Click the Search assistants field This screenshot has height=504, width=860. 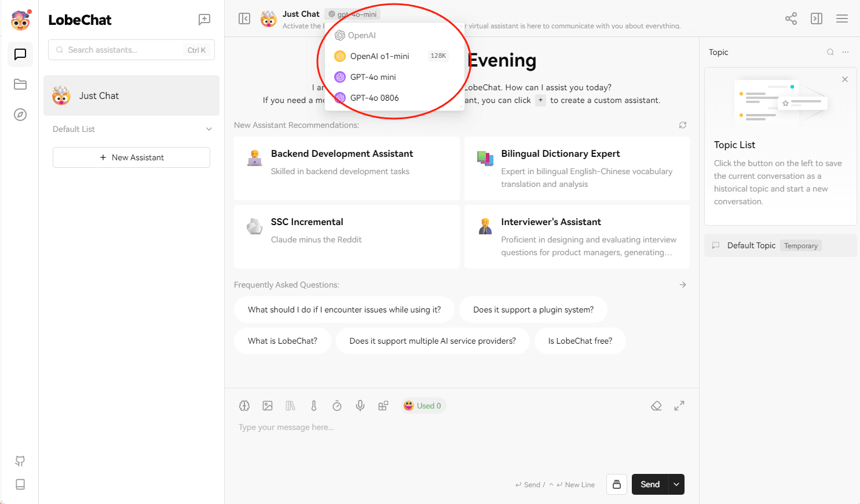click(x=131, y=50)
